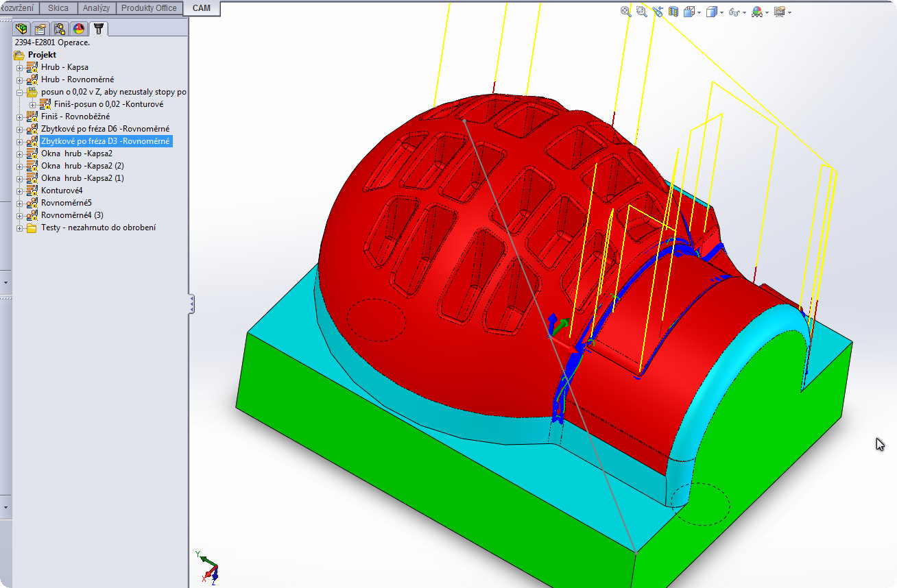Open the PropertyManager panel tab
897x588 pixels.
tap(40, 29)
